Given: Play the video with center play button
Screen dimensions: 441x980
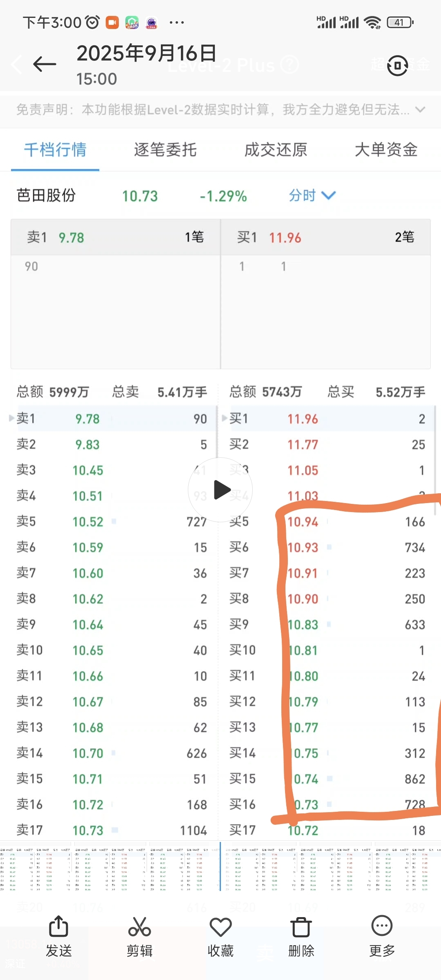Looking at the screenshot, I should (x=220, y=490).
